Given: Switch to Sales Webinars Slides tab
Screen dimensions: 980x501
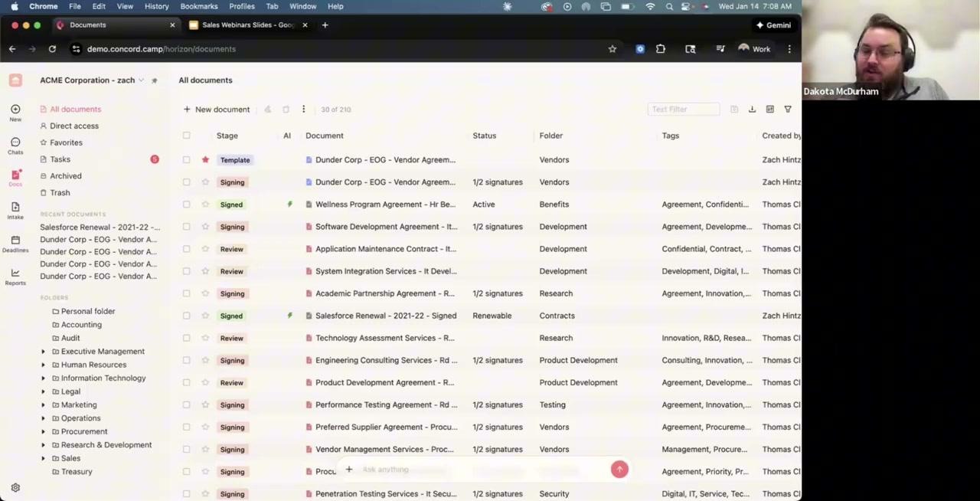Looking at the screenshot, I should pyautogui.click(x=247, y=25).
